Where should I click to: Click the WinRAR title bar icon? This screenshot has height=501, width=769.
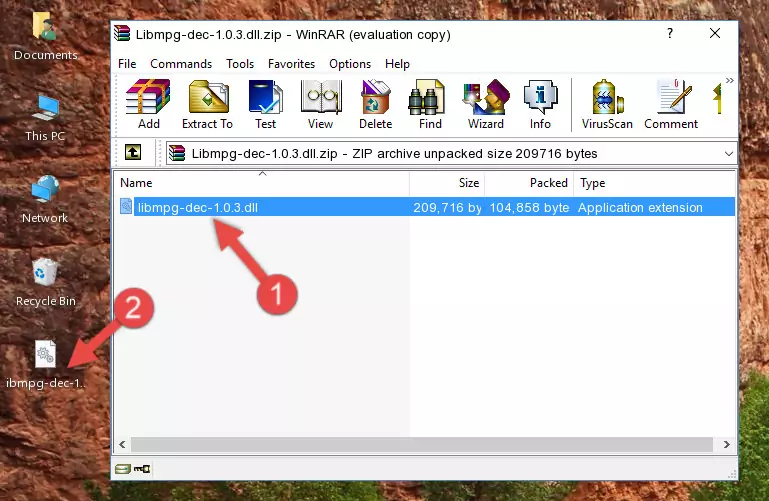(x=122, y=34)
